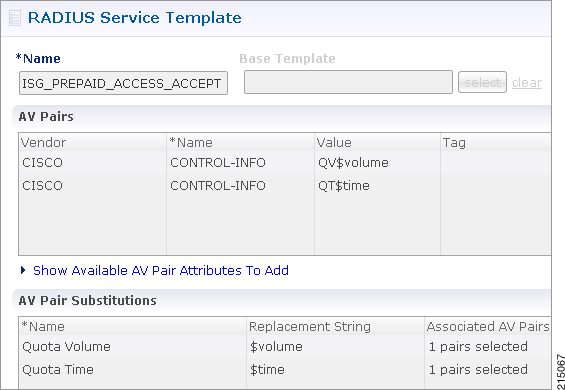Click 1 pairs selected for Quota Time
The image size is (565, 390).
tap(488, 369)
